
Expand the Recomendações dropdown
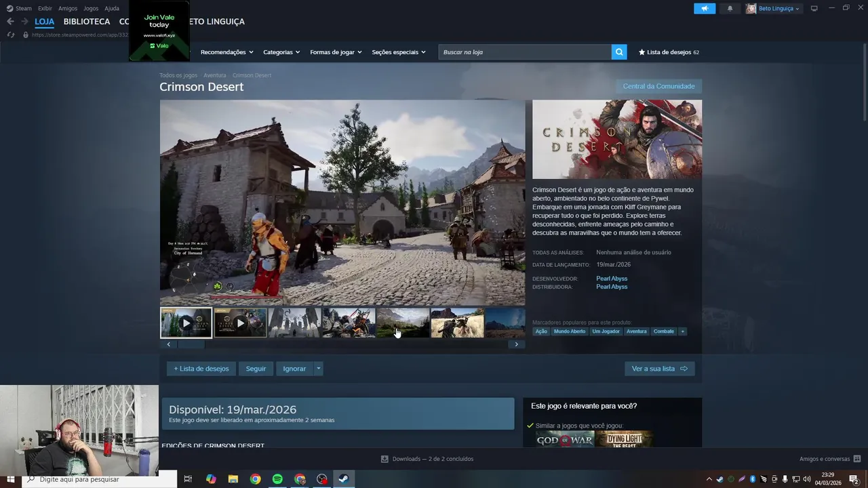pos(226,52)
